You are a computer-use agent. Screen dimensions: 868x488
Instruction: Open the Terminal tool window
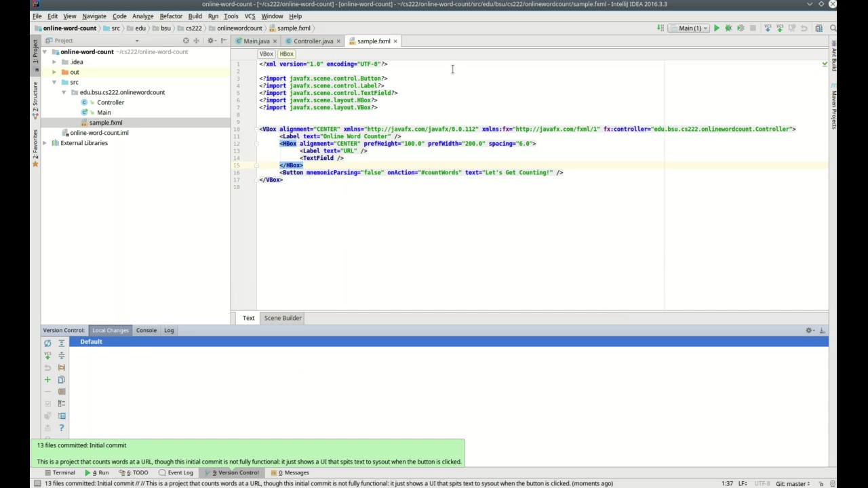(x=59, y=472)
